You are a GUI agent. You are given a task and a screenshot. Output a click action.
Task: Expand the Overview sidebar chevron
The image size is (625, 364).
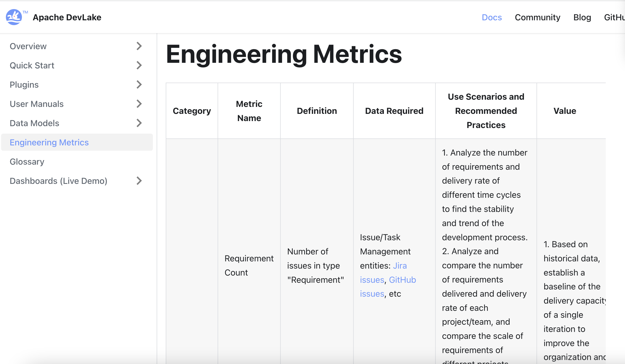pyautogui.click(x=139, y=46)
